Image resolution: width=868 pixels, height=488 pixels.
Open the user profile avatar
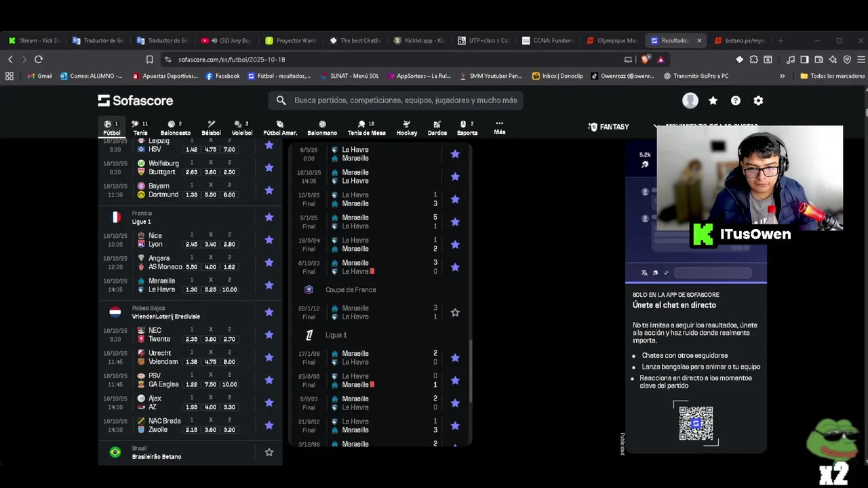[690, 100]
